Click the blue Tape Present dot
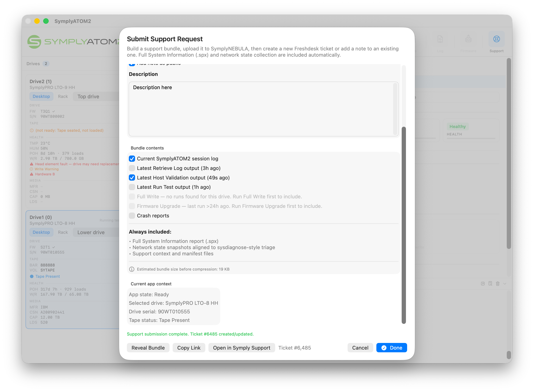Screen dimensions: 534x392 [x=32, y=276]
